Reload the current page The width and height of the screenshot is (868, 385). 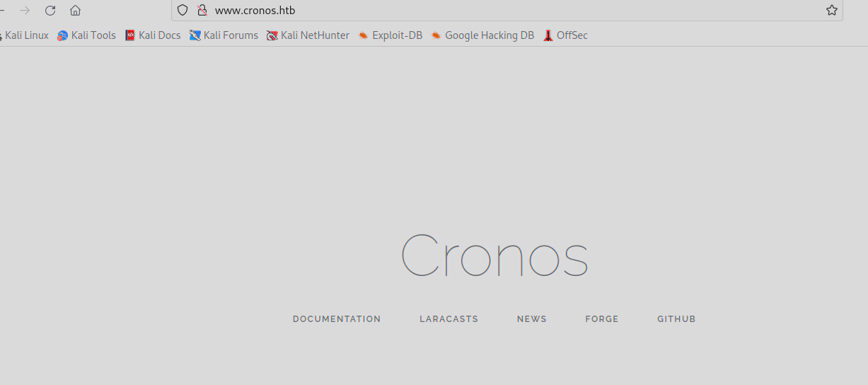coord(50,11)
